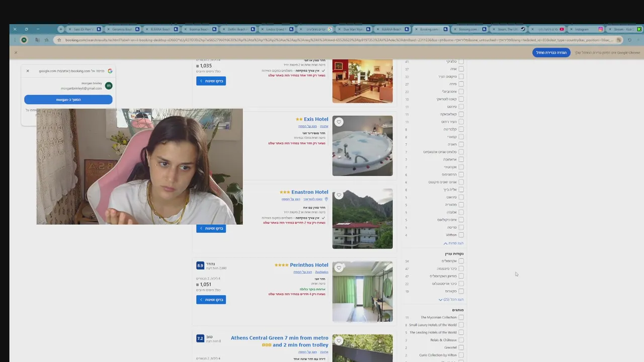The image size is (644, 362).
Task: Dismiss the default-browser infobar with X
Action: 16,52
